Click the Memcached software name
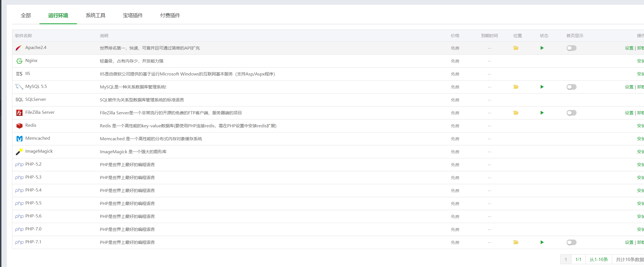644x267 pixels. (37, 138)
